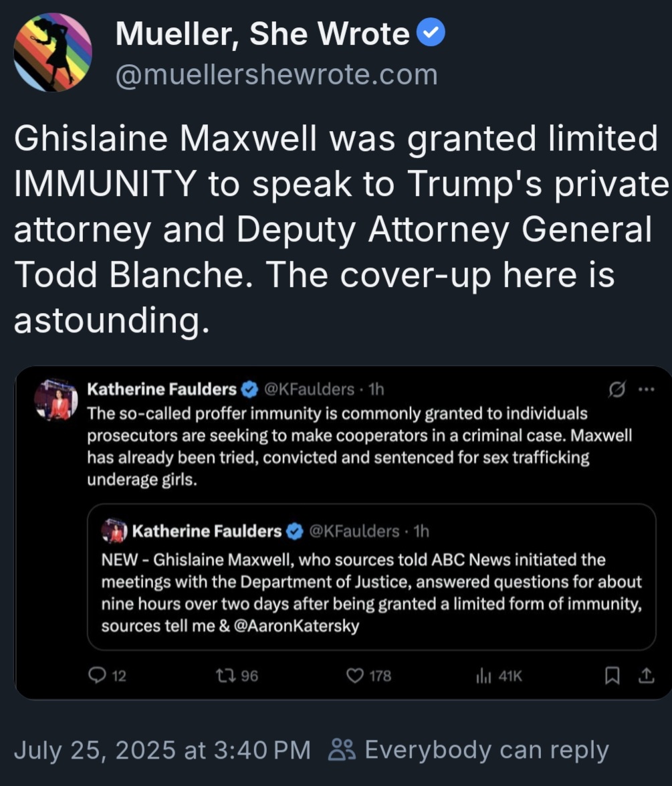Open Katherine Faulders' avatar in the quoted post
Screen dimensions: 672x786
(x=56, y=400)
